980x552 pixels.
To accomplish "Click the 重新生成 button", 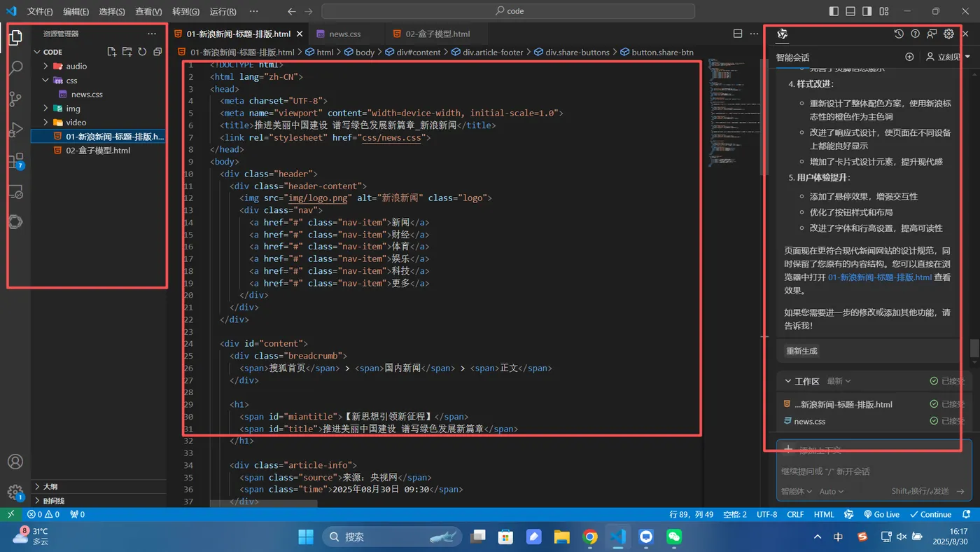I will (801, 351).
